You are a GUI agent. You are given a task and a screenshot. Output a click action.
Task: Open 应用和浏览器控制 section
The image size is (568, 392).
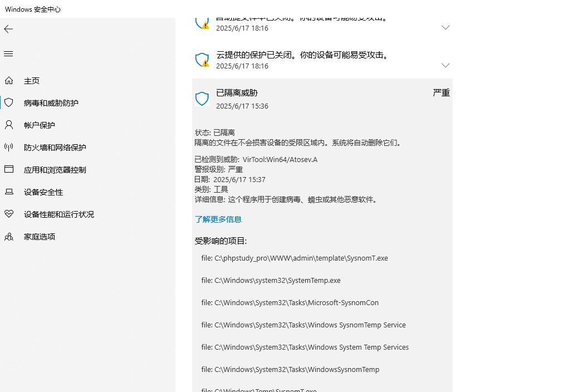pyautogui.click(x=55, y=170)
